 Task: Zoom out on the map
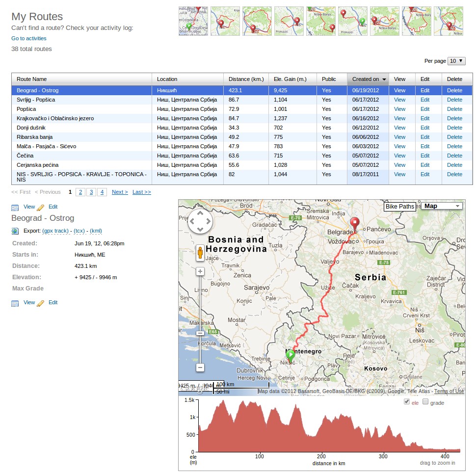click(x=200, y=367)
